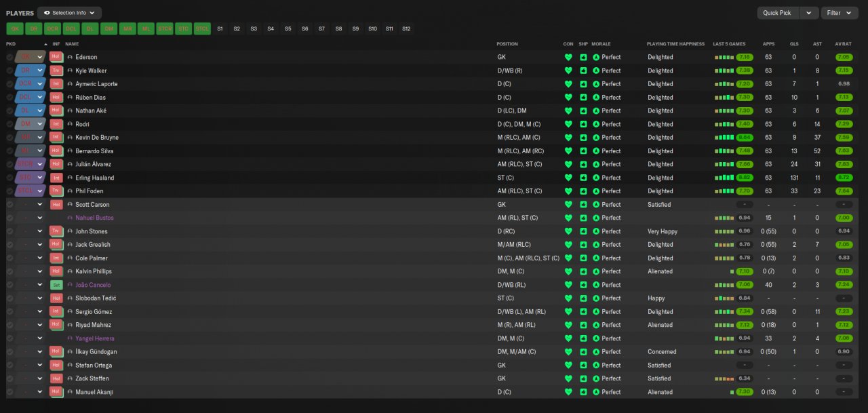Click profile icon beside Nahuel Bustos
Screen dimensions: 868x413
(x=70, y=218)
